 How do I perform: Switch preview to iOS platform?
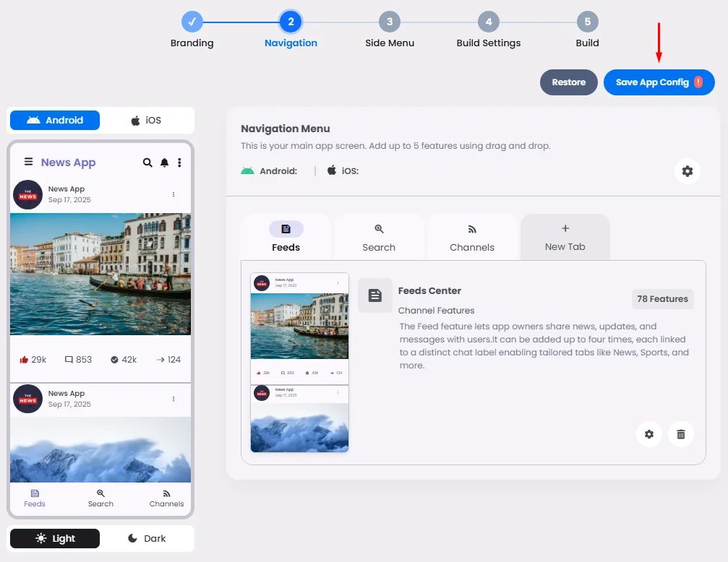[147, 120]
